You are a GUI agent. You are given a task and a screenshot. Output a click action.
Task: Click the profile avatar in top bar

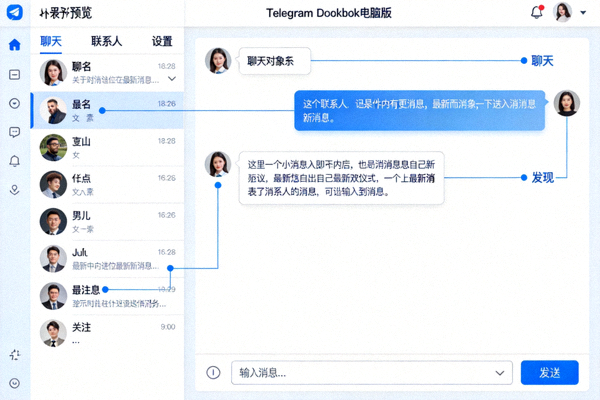pyautogui.click(x=562, y=12)
